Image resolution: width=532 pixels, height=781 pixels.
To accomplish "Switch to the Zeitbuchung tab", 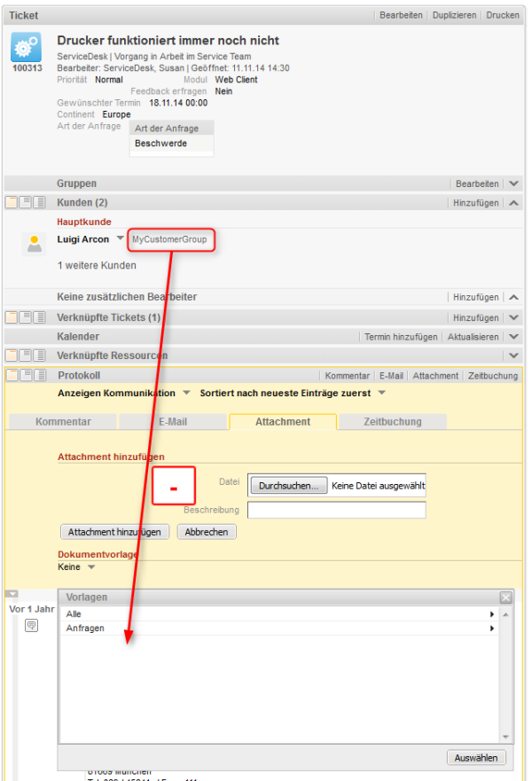I will point(393,422).
